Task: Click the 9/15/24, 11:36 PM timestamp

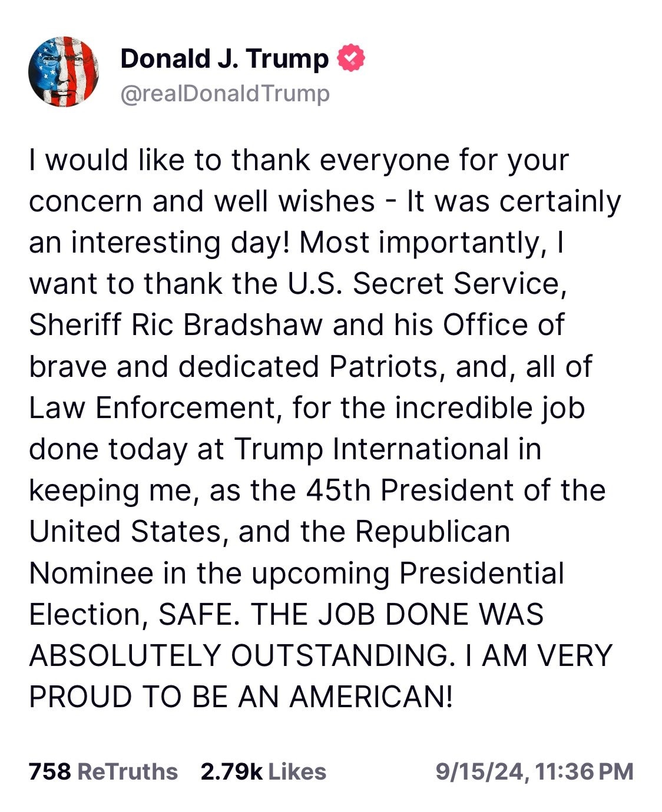Action: pyautogui.click(x=535, y=771)
